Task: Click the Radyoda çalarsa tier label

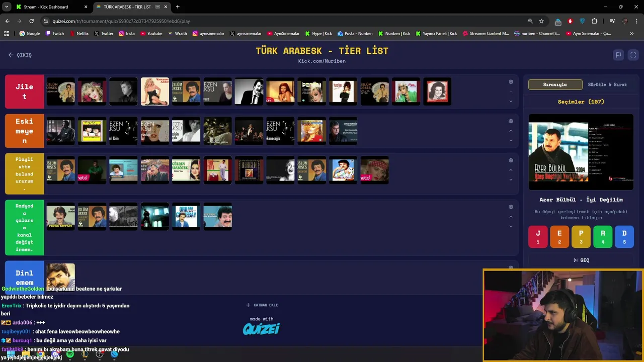Action: coord(24,228)
